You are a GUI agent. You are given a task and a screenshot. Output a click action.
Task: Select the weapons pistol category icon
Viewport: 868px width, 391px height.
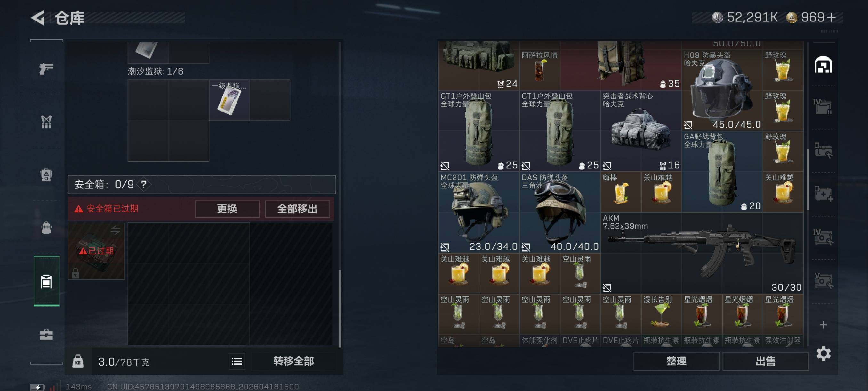(46, 69)
